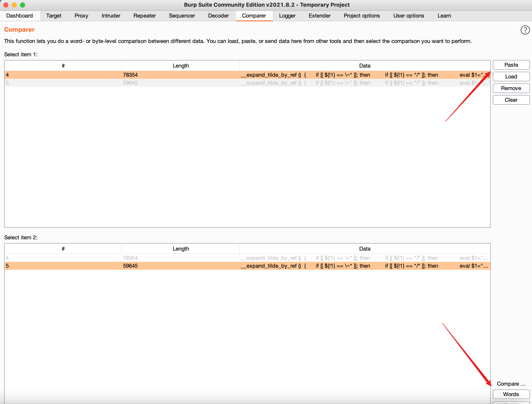Screen dimensions: 532x404
Task: Switch to the Repeater tab
Action: coord(145,16)
